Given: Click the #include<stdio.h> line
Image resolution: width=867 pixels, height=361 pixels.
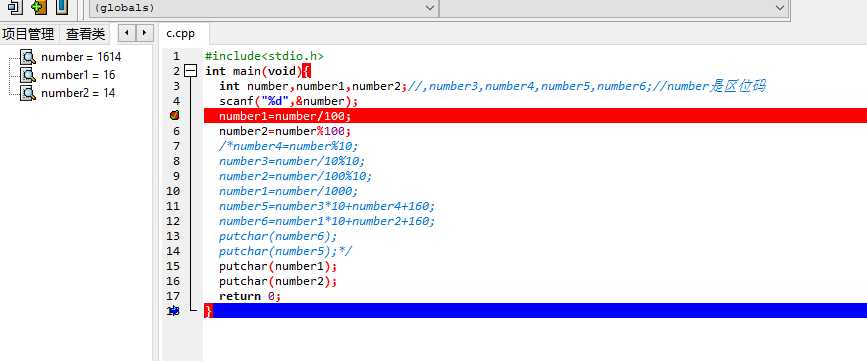Looking at the screenshot, I should click(264, 56).
